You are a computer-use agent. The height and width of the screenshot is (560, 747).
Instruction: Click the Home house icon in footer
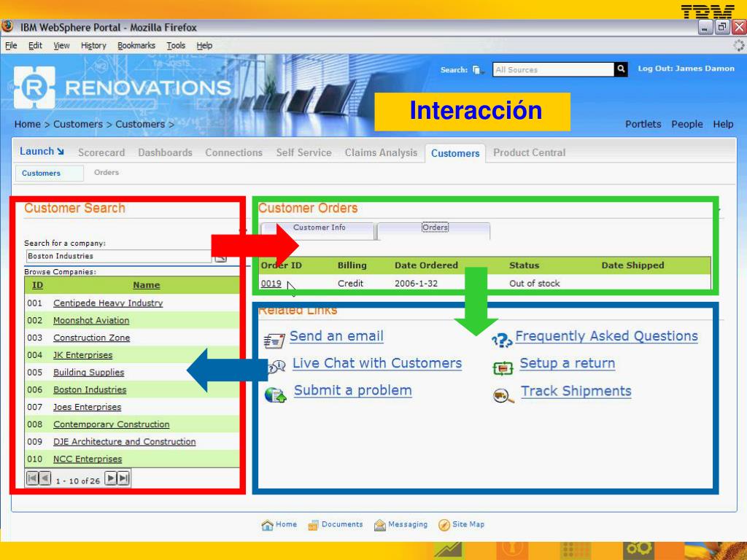point(267,525)
